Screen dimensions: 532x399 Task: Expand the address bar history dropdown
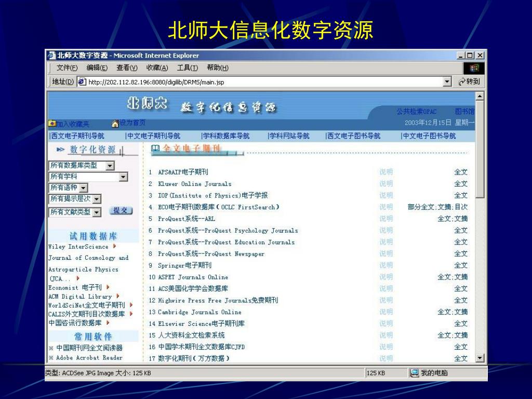[x=447, y=82]
